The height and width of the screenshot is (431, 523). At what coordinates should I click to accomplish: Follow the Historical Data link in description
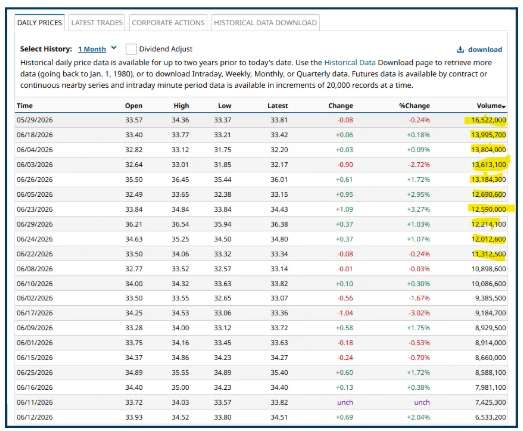(350, 62)
